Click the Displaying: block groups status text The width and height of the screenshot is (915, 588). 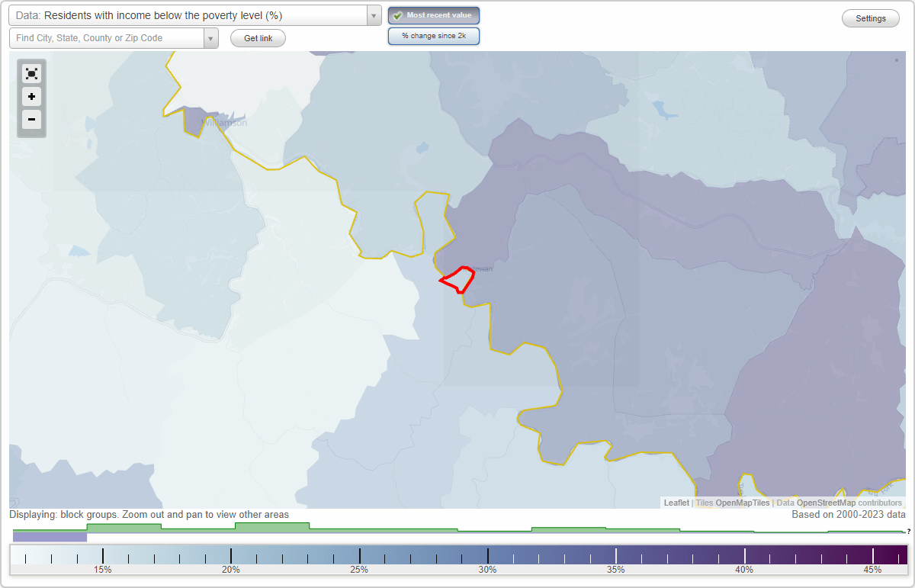tap(149, 515)
